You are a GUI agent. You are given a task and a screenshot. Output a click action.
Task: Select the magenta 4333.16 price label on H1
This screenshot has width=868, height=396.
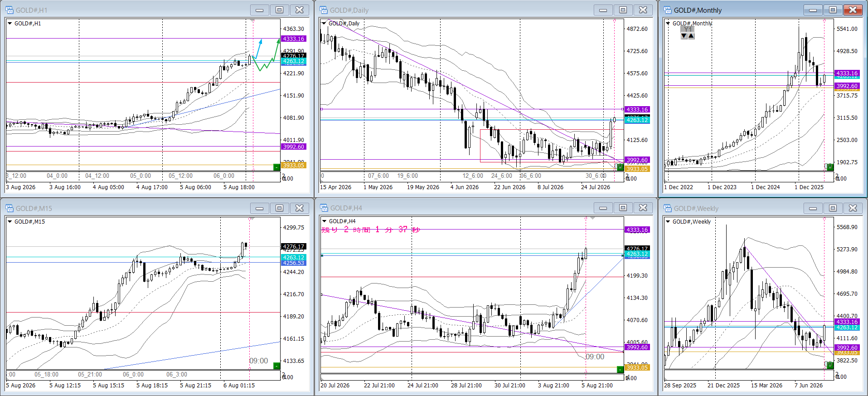click(294, 39)
